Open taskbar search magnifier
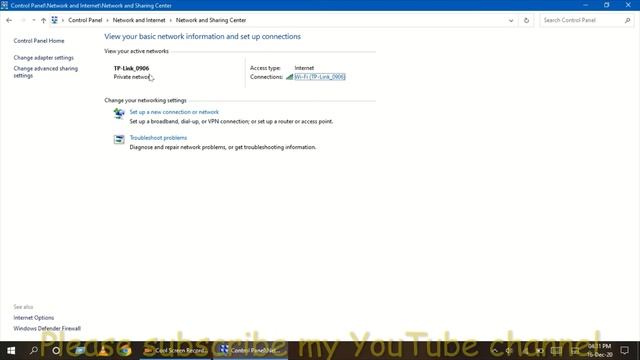The image size is (640, 360). (x=33, y=351)
